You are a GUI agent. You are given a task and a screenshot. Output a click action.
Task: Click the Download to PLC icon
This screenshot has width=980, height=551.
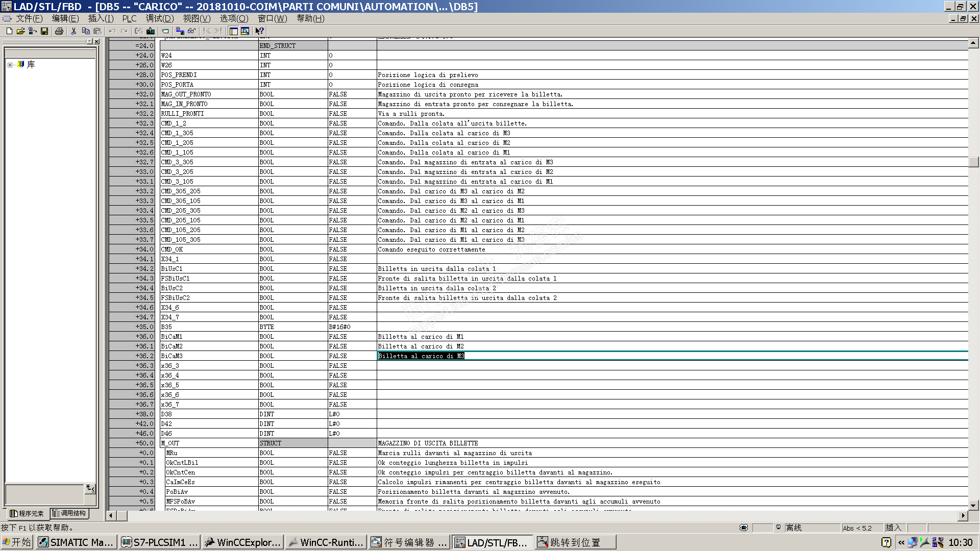pyautogui.click(x=151, y=31)
